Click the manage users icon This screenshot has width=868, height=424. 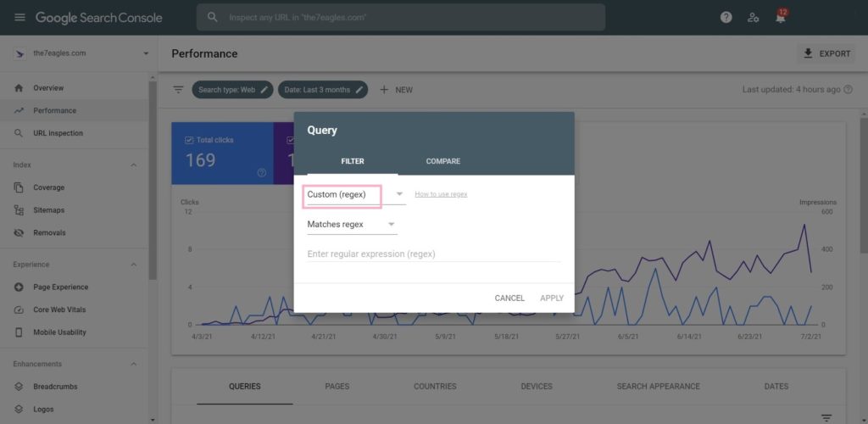point(754,17)
